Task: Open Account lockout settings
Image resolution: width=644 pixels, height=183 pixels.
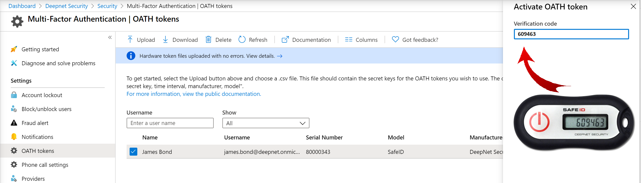Action: point(42,95)
